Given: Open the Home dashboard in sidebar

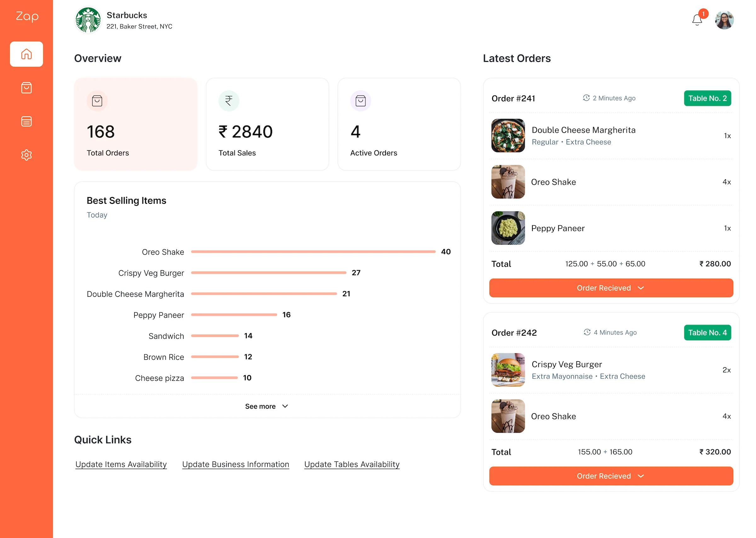Looking at the screenshot, I should tap(26, 54).
